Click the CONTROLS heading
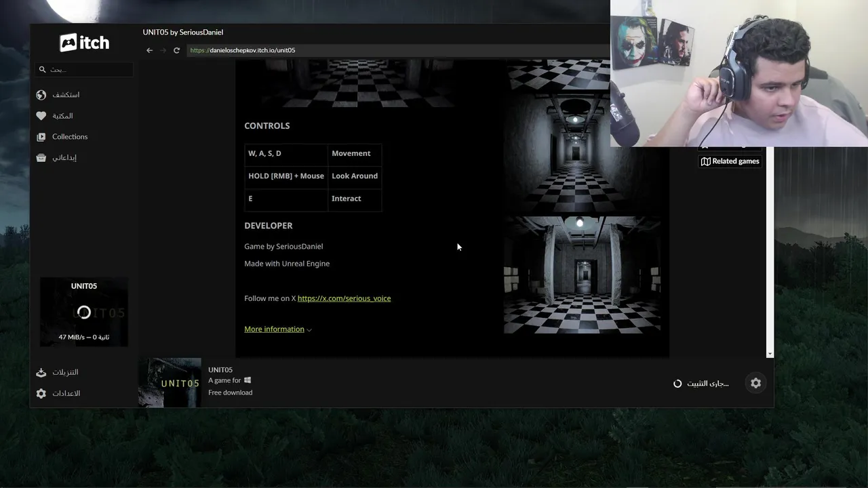Image resolution: width=868 pixels, height=488 pixels. click(267, 126)
